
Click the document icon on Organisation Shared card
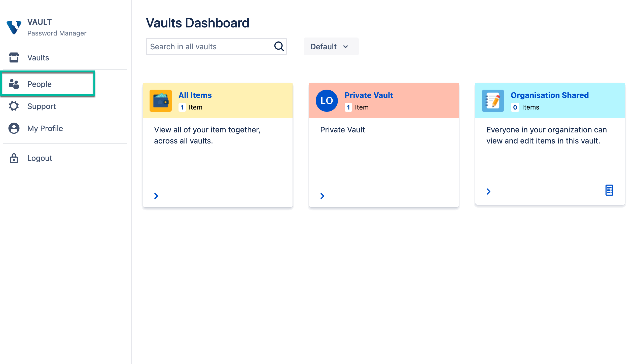tap(609, 191)
